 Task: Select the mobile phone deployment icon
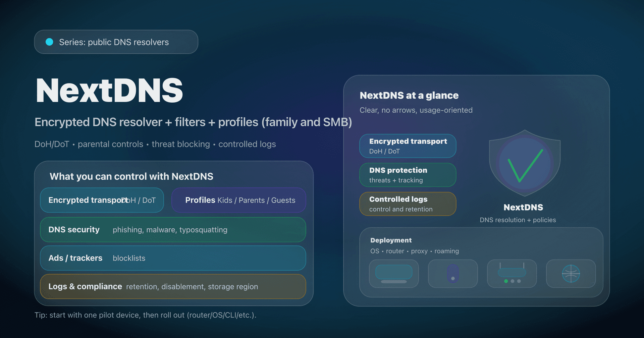tap(453, 274)
